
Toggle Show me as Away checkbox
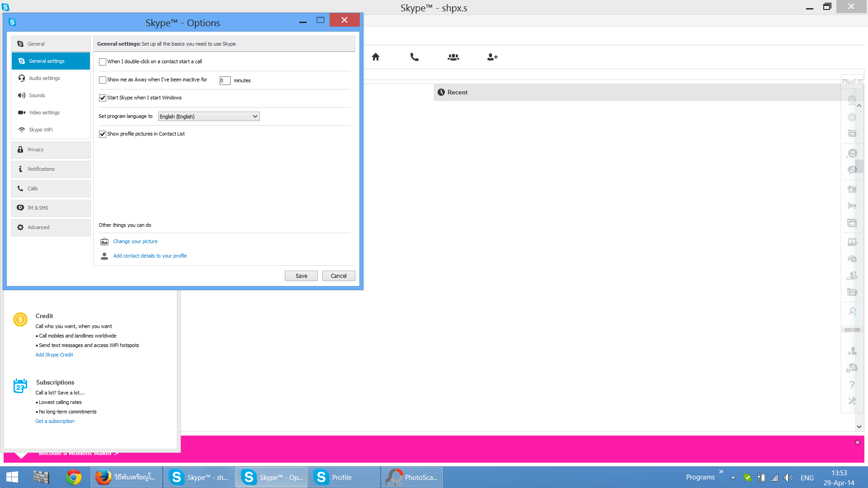click(x=103, y=80)
